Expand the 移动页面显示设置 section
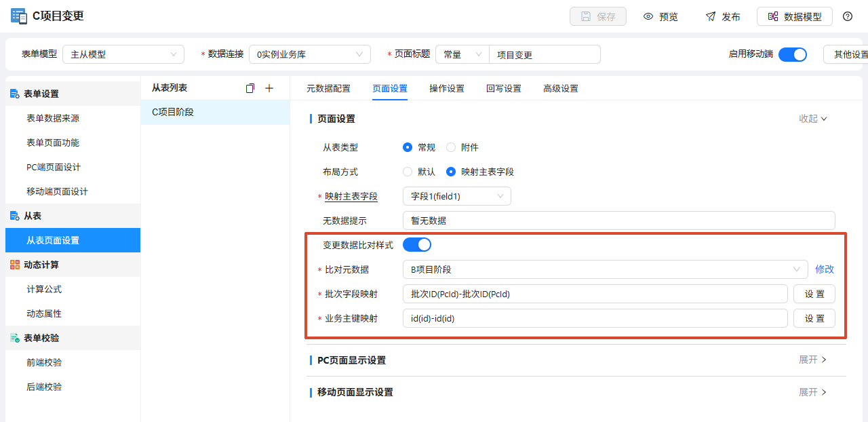 tap(813, 392)
